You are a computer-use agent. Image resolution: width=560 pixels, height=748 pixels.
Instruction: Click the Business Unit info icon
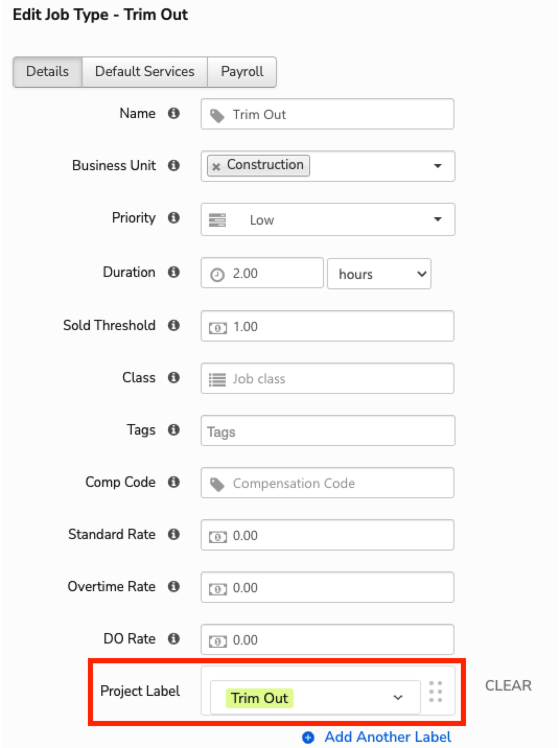click(174, 166)
